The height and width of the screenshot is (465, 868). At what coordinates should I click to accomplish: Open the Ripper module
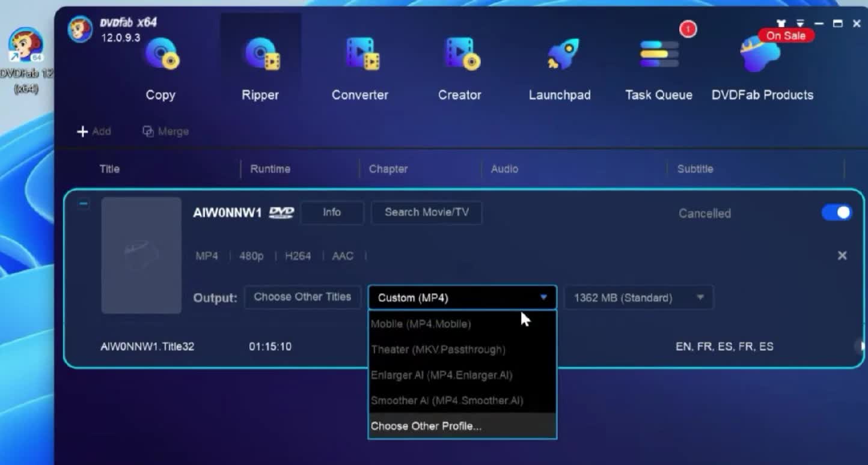260,69
